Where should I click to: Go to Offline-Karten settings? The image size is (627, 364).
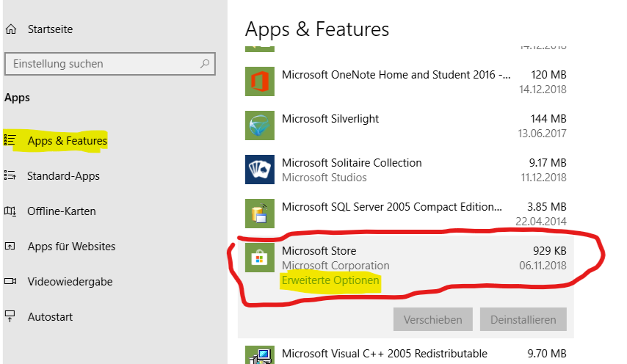pos(62,211)
